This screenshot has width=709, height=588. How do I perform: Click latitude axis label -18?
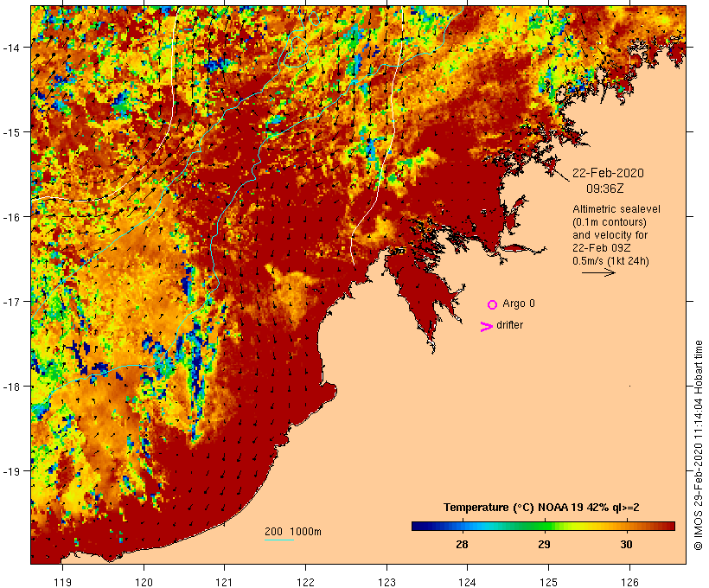pyautogui.click(x=11, y=387)
